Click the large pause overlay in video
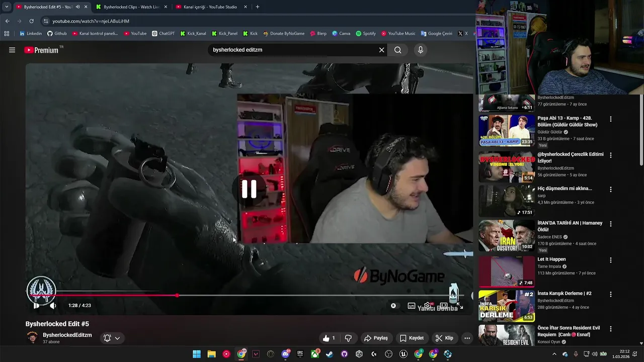This screenshot has height=362, width=644. click(x=249, y=189)
